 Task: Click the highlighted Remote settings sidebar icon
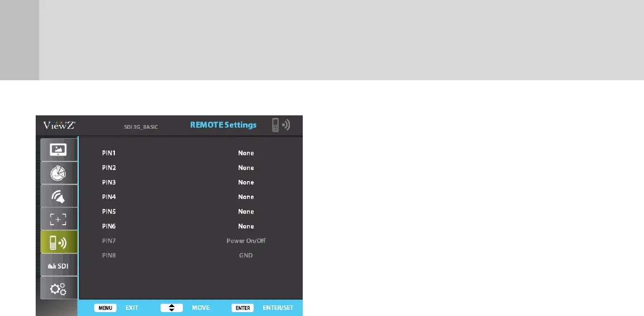coord(59,242)
